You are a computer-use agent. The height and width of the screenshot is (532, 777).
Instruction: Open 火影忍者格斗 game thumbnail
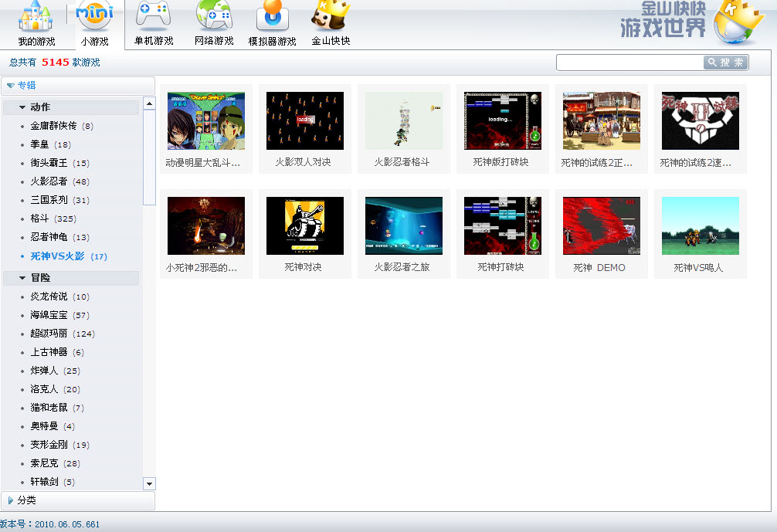tap(404, 121)
